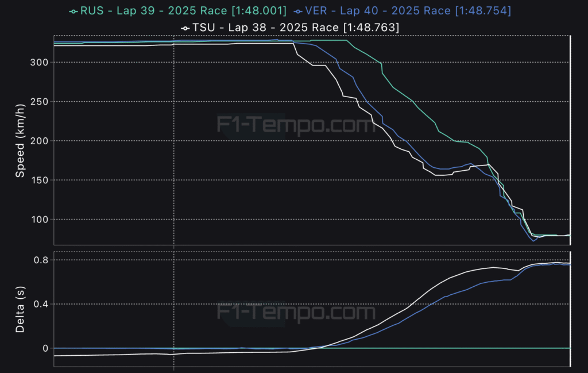Click the green RUS legend marker icon
588x373 pixels.
pos(73,11)
